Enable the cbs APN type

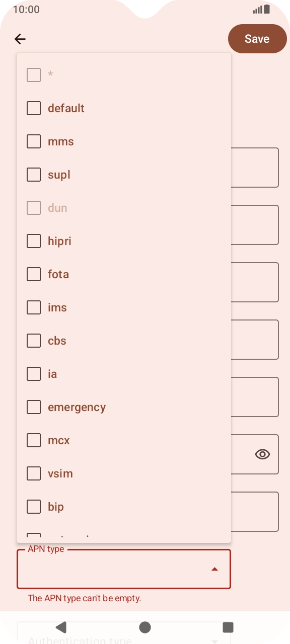(x=33, y=341)
